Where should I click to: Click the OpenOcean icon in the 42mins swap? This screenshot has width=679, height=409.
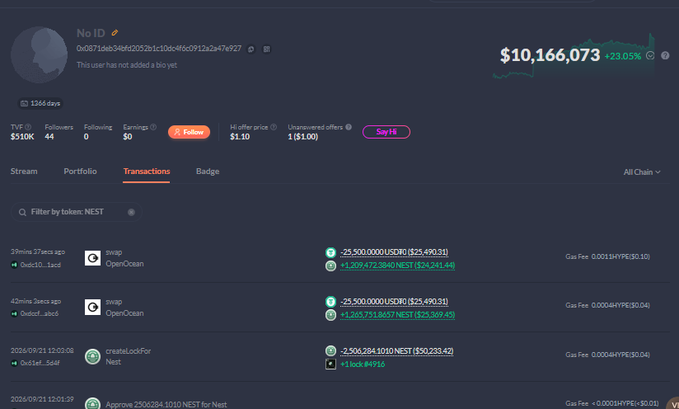(x=92, y=307)
